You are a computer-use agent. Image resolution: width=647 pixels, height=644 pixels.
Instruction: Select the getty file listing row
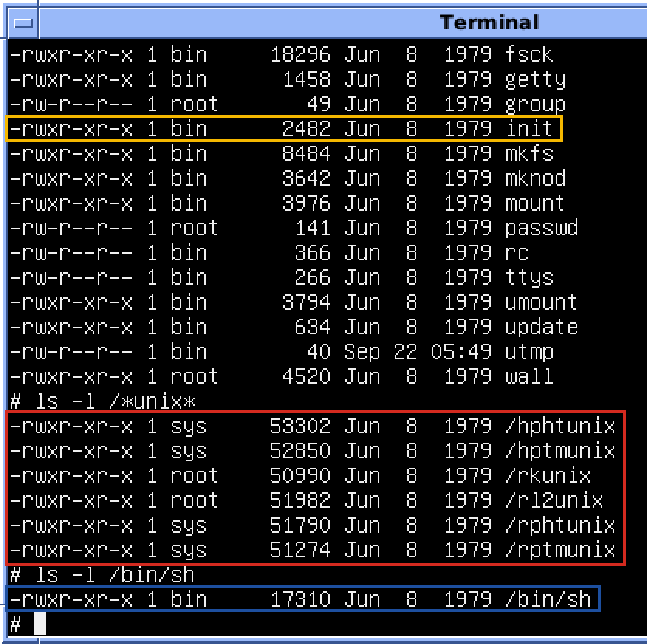click(287, 80)
